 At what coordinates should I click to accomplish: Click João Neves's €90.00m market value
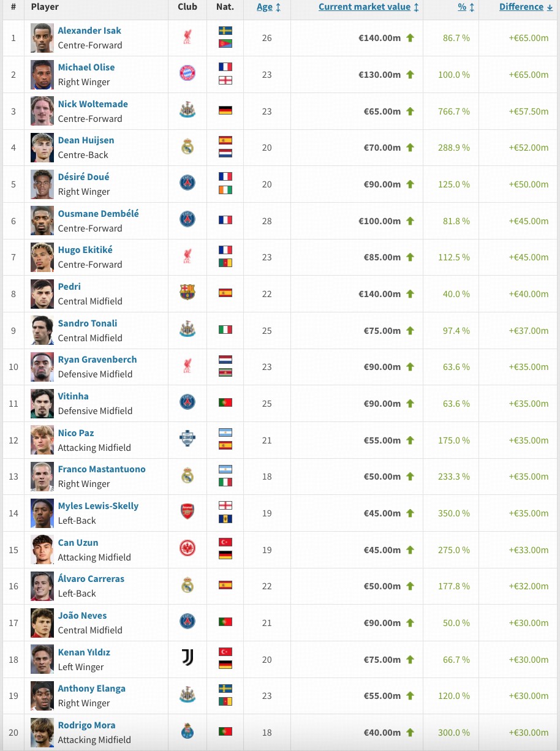(379, 623)
